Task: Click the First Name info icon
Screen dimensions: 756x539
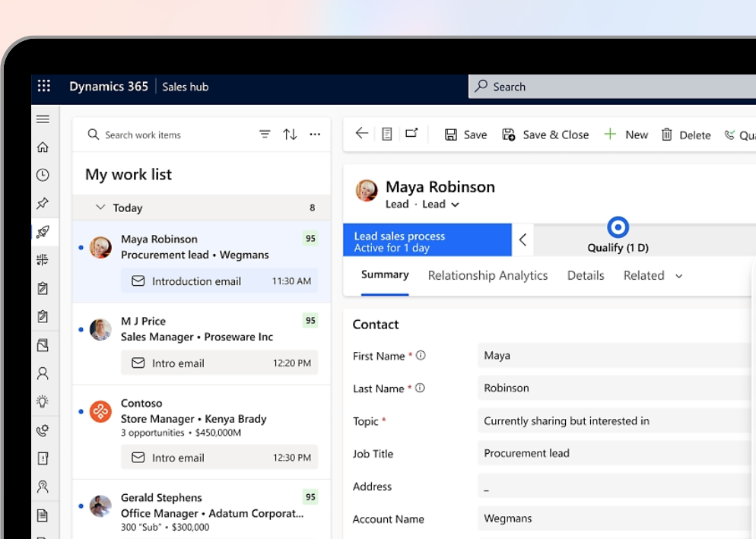Action: coord(421,355)
